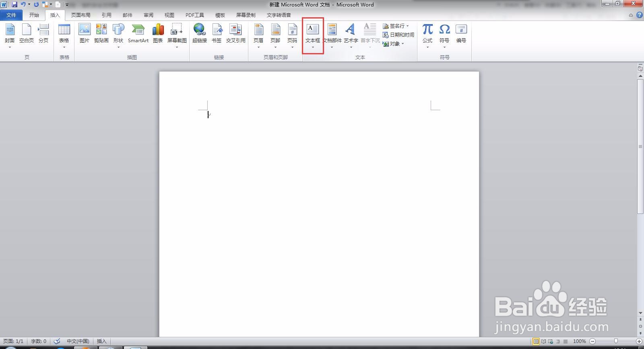Open the Header (页眉) gallery
The height and width of the screenshot is (349, 644).
click(x=258, y=35)
